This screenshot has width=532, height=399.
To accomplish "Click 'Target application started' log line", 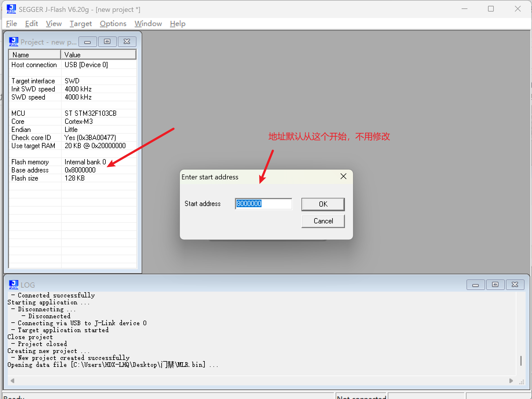I will click(60, 330).
